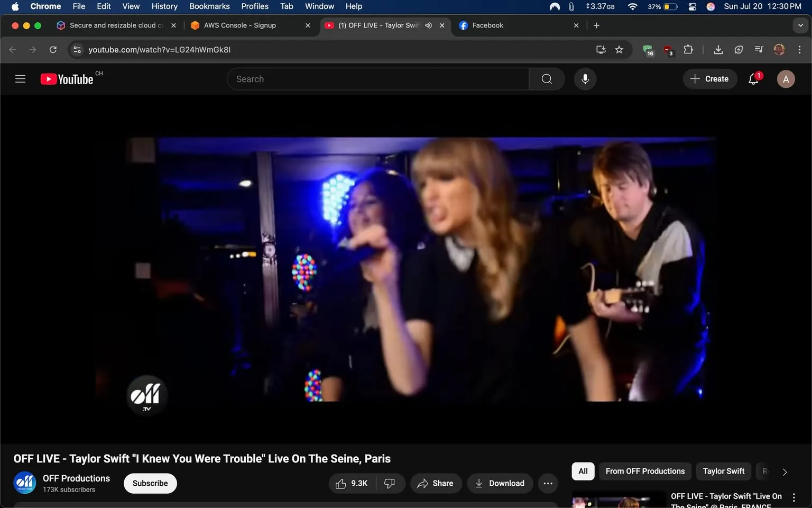Open the YouTube hamburger menu
This screenshot has height=508, width=812.
(x=20, y=78)
